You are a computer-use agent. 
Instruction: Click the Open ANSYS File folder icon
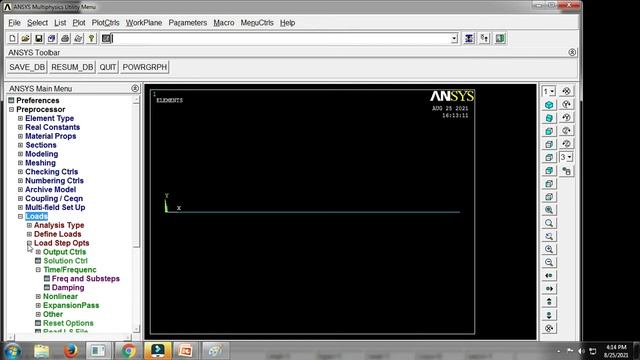[26, 38]
